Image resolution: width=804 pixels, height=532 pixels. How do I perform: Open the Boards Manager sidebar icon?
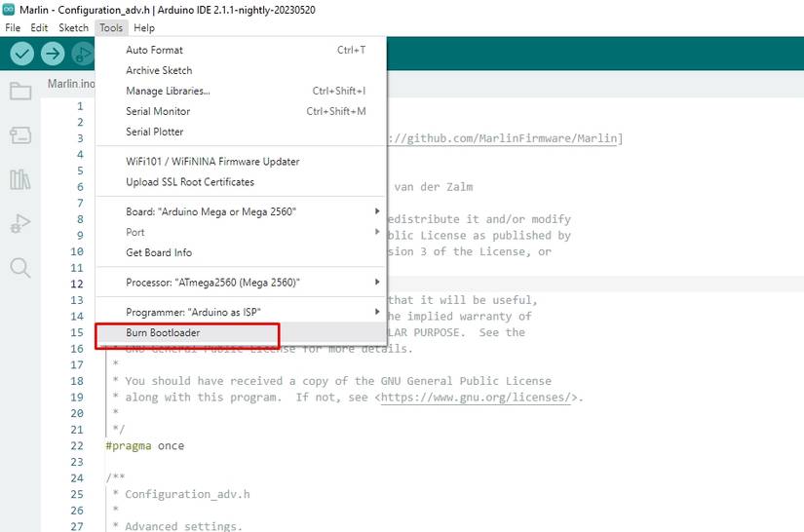20,135
